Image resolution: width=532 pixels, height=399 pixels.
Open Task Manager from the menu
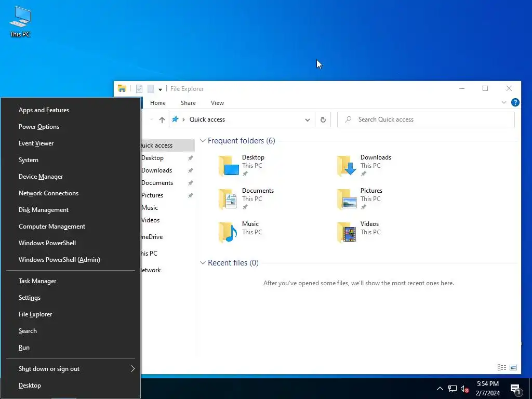[x=71, y=281]
